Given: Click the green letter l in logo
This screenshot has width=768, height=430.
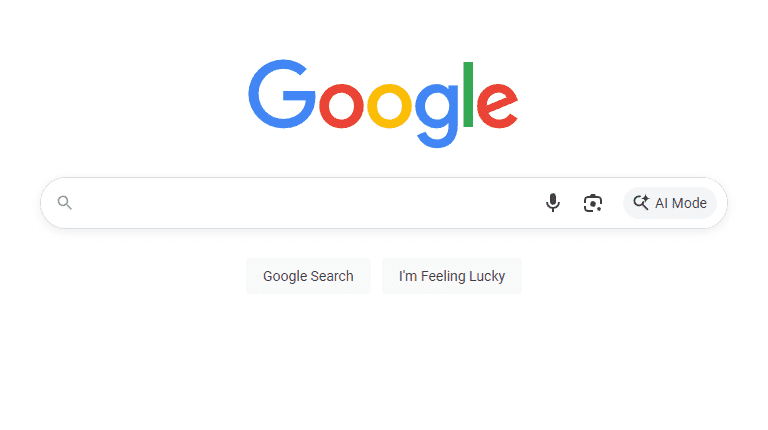Looking at the screenshot, I should click(468, 94).
